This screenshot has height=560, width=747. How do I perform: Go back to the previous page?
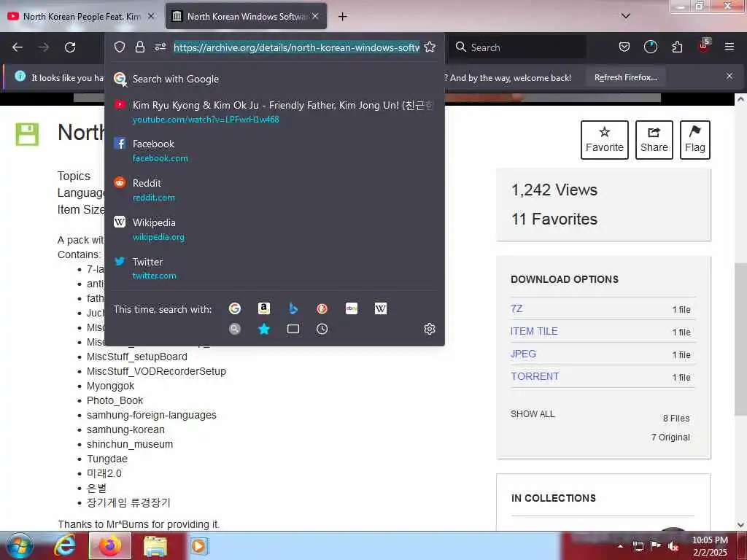(18, 47)
